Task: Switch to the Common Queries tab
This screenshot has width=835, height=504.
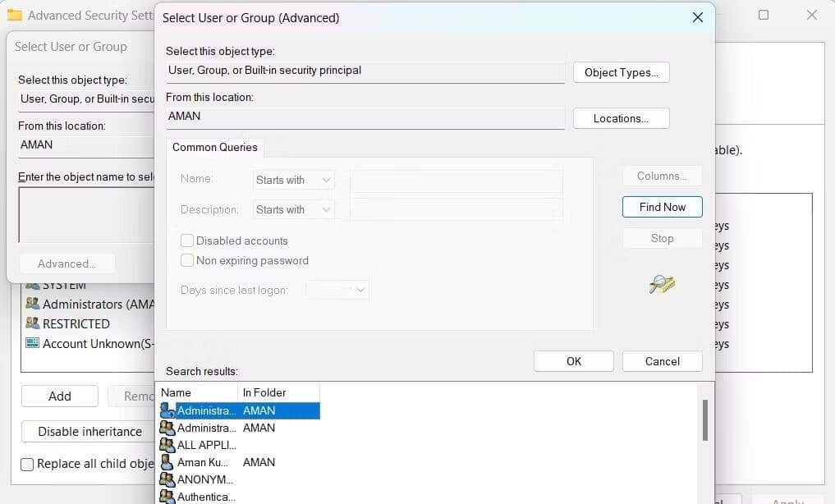Action: coord(215,148)
